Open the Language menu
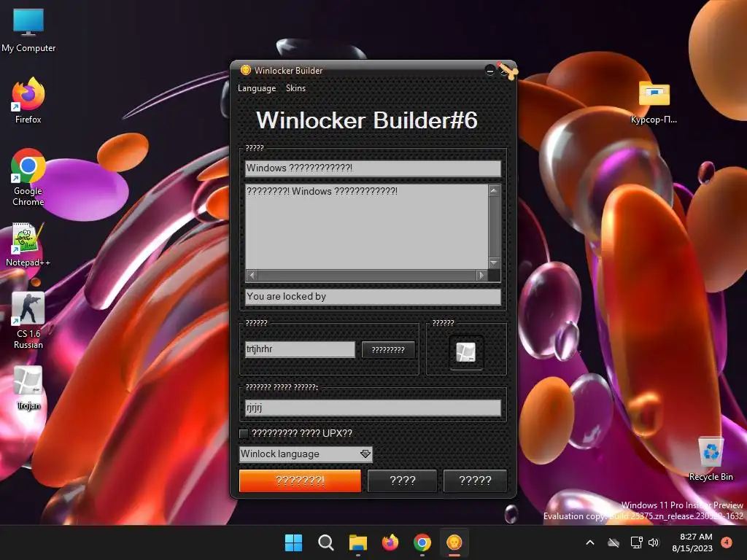The image size is (747, 560). (257, 88)
